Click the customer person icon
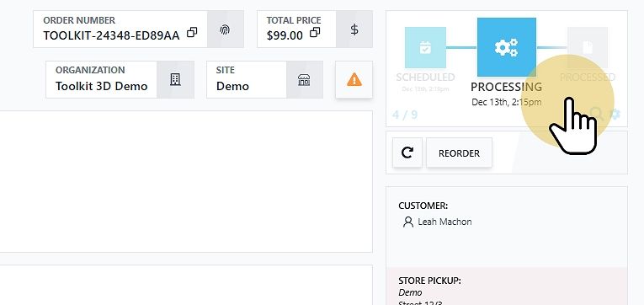The width and height of the screenshot is (644, 305). tap(407, 222)
